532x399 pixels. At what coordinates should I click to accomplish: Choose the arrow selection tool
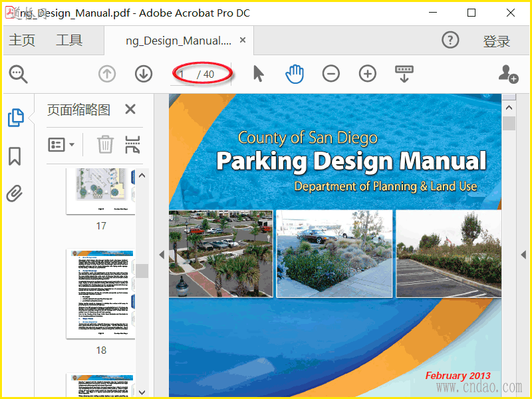click(259, 73)
